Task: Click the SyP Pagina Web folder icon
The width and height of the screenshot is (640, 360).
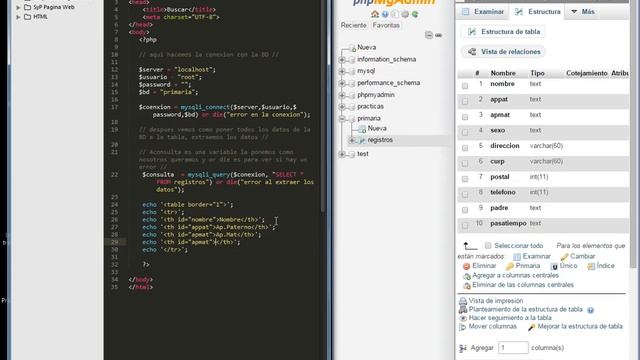Action: coord(27,7)
